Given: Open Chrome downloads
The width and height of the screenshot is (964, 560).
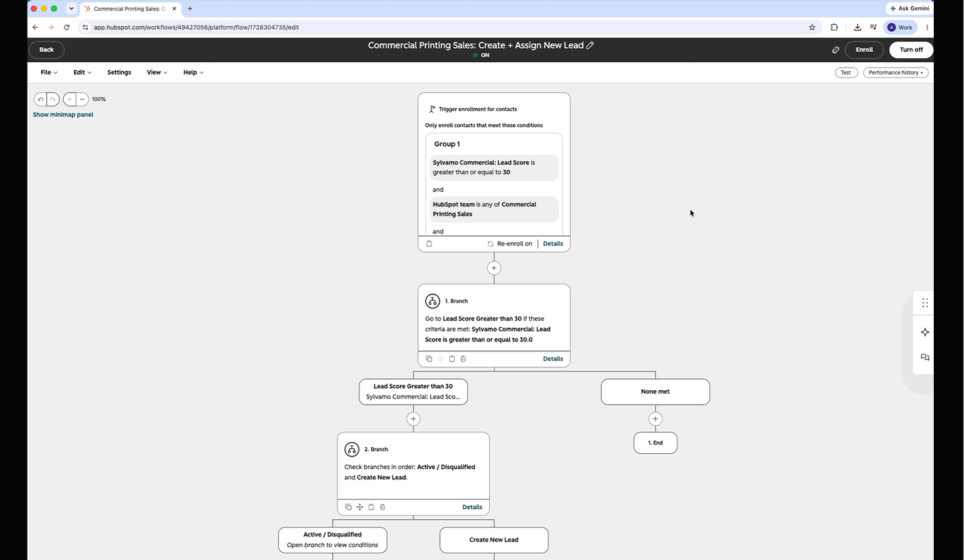Looking at the screenshot, I should coord(857,28).
